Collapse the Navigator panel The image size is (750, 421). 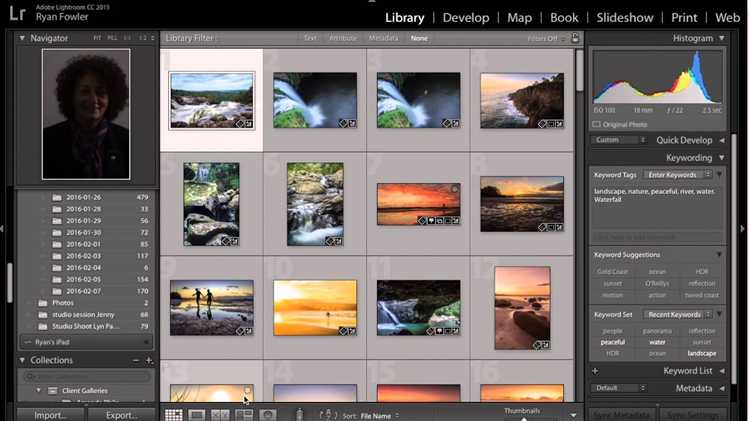pyautogui.click(x=22, y=38)
